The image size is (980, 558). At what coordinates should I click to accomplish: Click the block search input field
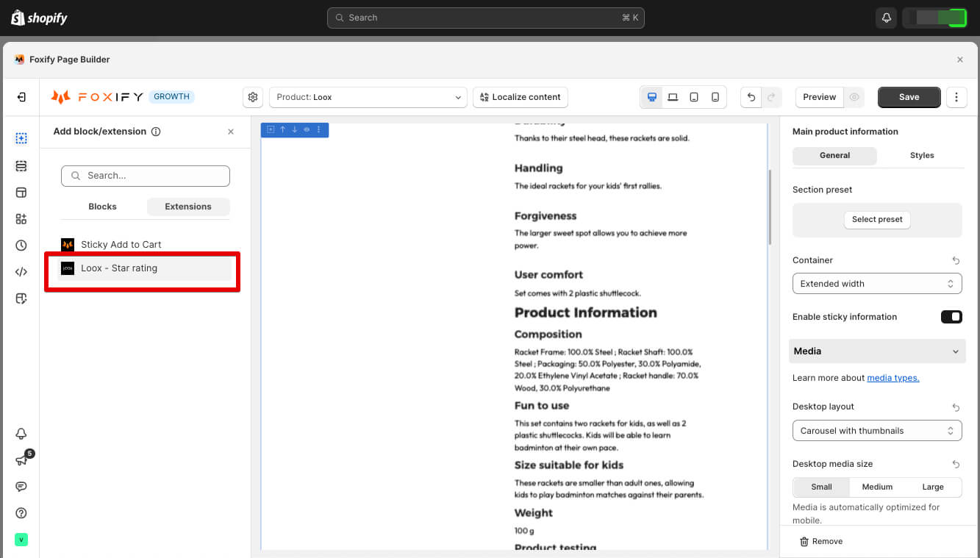tap(146, 176)
